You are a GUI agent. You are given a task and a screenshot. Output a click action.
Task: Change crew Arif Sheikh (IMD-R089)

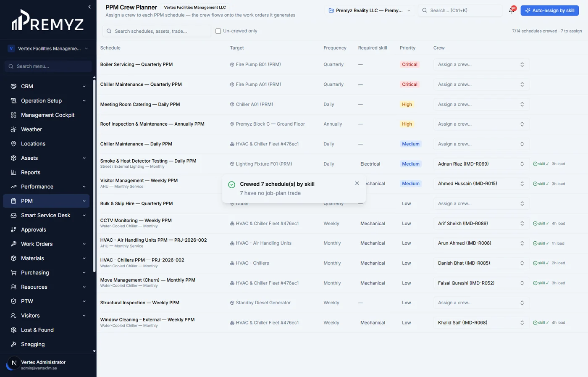point(481,224)
